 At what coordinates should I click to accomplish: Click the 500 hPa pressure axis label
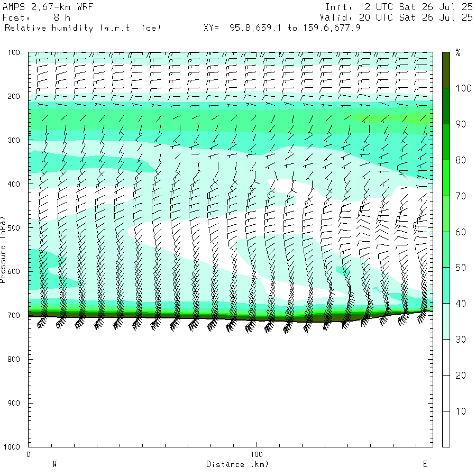point(14,227)
